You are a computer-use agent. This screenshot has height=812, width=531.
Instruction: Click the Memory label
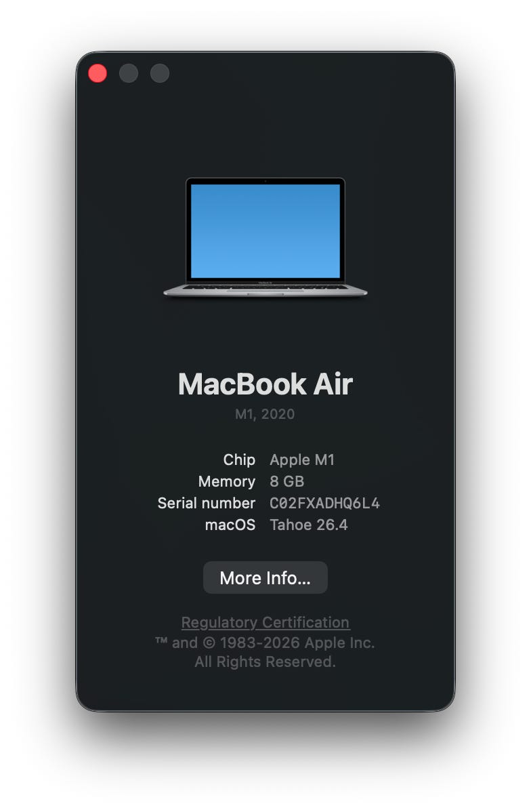tap(227, 482)
